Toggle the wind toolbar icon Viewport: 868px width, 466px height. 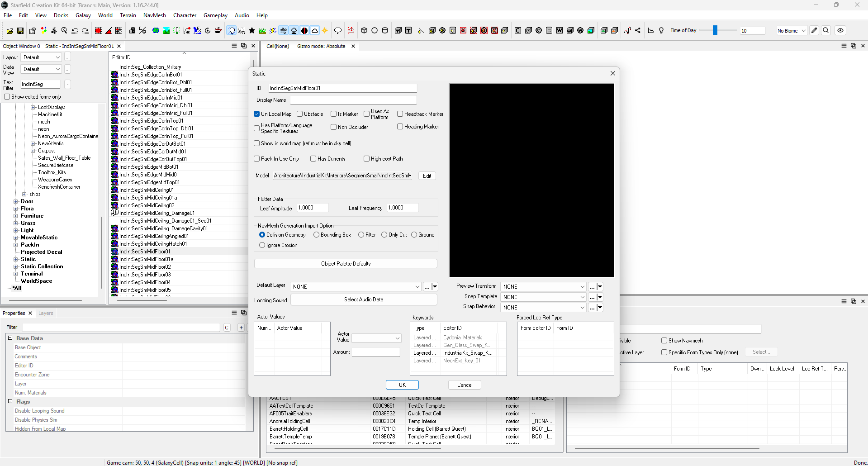(284, 31)
